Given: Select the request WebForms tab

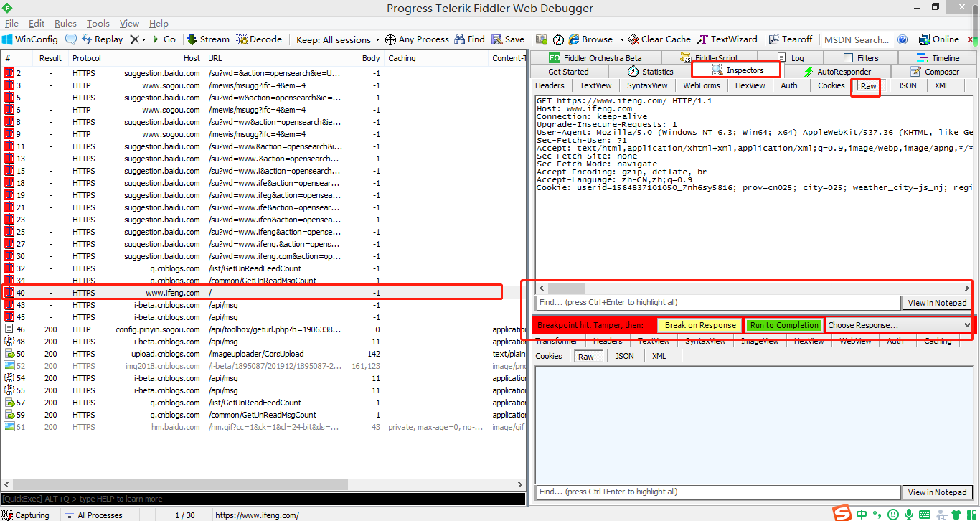Looking at the screenshot, I should [x=701, y=85].
